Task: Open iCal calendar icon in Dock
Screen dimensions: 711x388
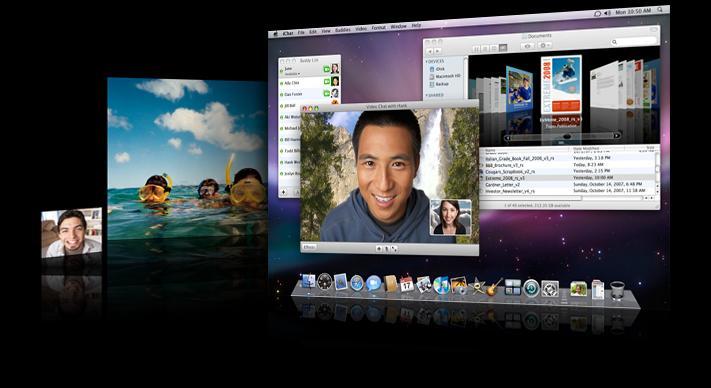Action: [x=407, y=284]
